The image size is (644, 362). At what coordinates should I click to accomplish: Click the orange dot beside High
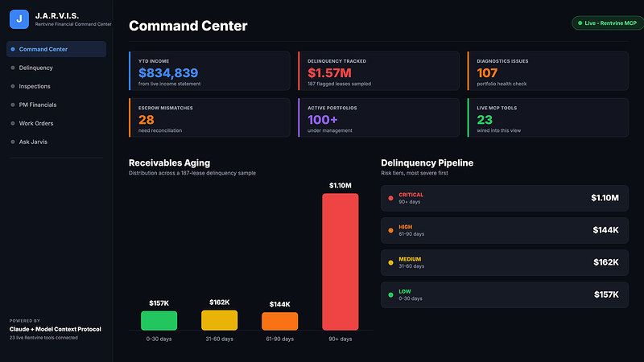[390, 230]
